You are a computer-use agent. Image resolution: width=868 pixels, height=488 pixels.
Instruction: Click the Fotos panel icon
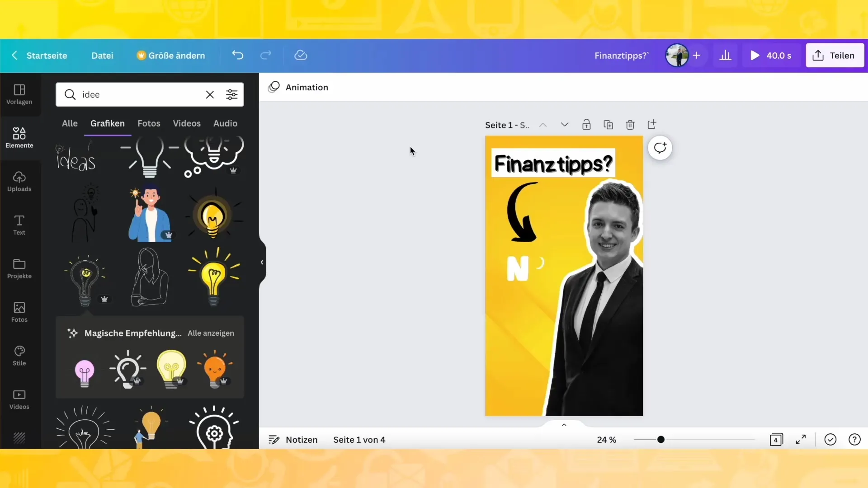(x=19, y=312)
